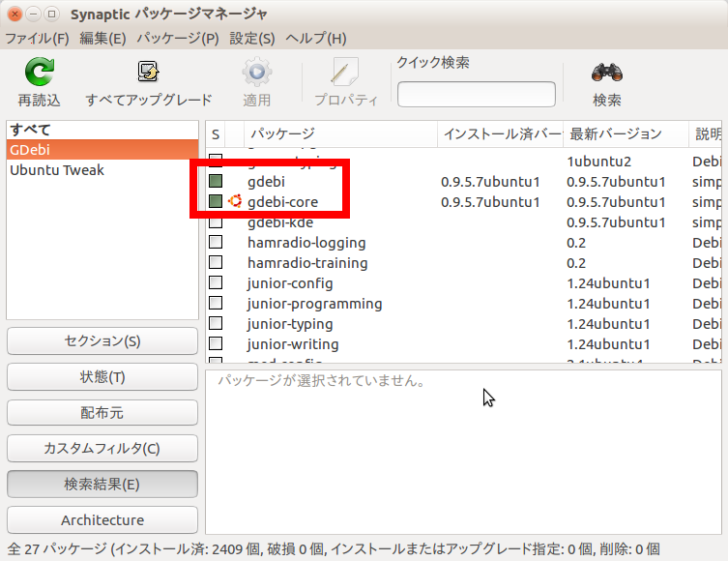This screenshot has height=561, width=728.
Task: Click the 1ubuntu2 version cell
Action: click(x=598, y=162)
